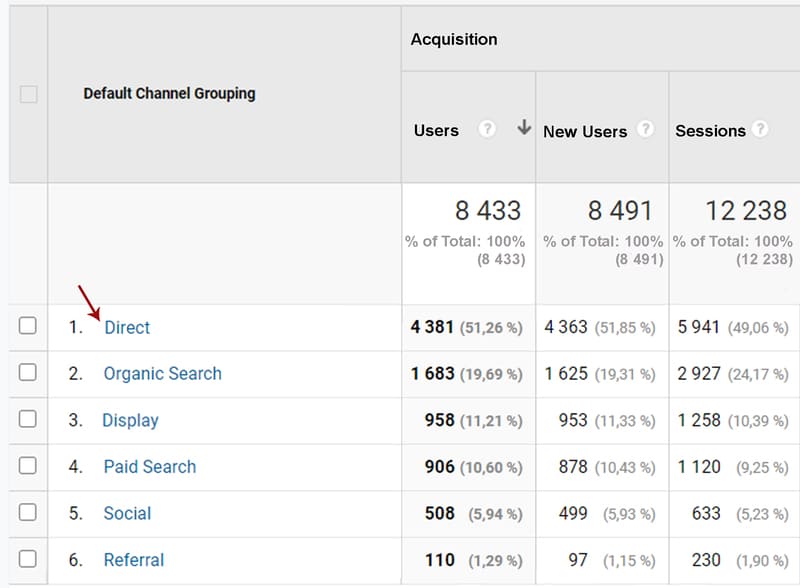Screen dimensions: 800x588
Task: Open the Organic Search channel link
Action: [x=162, y=373]
